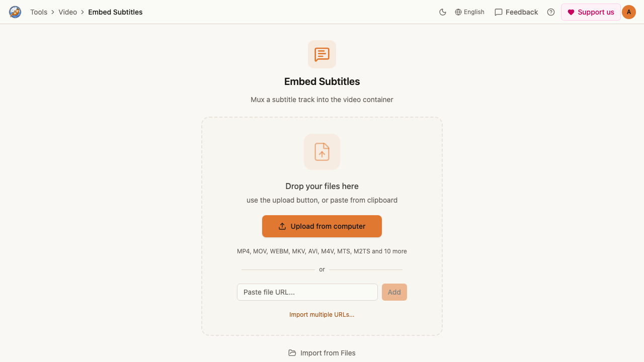Click the Paste file URL input field

[x=307, y=292]
